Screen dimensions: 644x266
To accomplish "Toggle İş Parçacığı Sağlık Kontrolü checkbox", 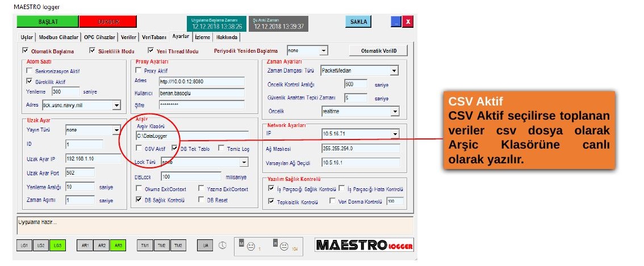I will pos(271,189).
